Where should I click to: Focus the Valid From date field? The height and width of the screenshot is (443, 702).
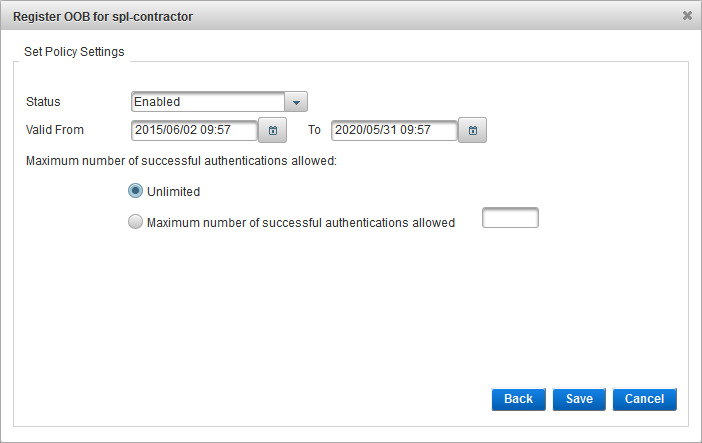(x=194, y=130)
